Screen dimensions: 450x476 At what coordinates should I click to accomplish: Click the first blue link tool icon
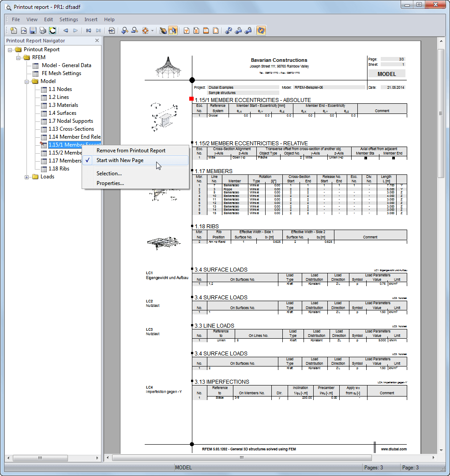(x=229, y=30)
